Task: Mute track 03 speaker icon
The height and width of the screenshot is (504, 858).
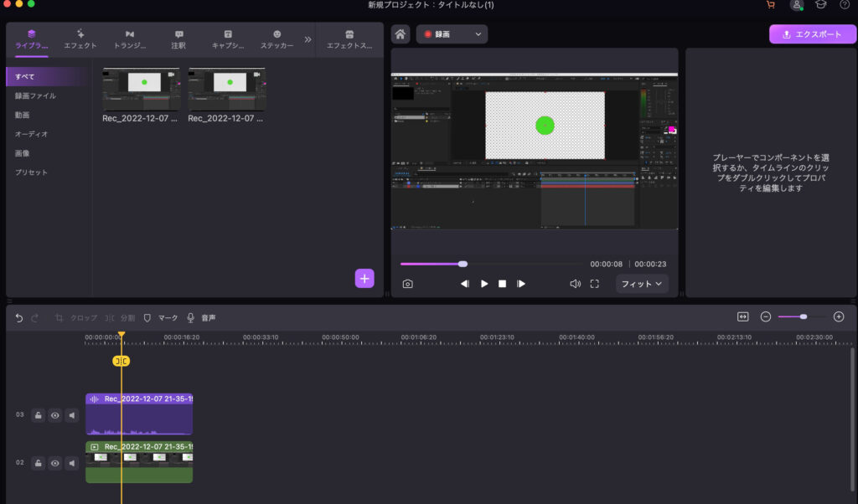Action: [72, 415]
